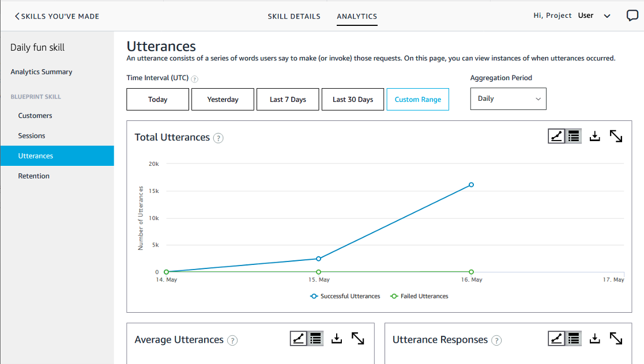This screenshot has width=644, height=364.
Task: Click the 16 May data point on the chart
Action: click(x=471, y=184)
